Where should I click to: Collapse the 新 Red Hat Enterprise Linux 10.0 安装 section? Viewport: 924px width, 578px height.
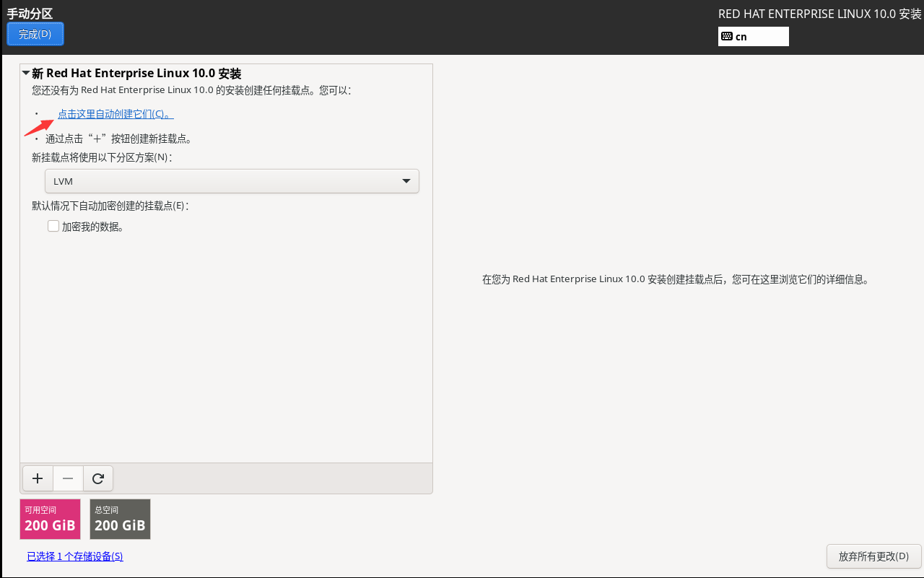(x=26, y=73)
